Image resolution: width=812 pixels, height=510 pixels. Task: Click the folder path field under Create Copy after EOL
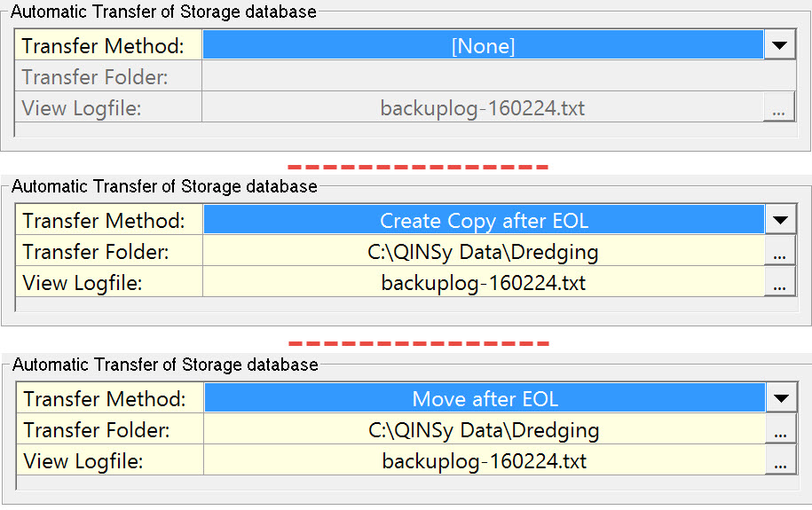tap(483, 253)
